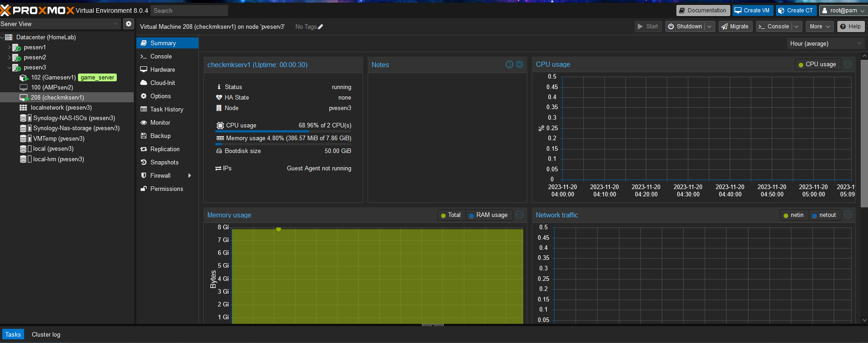The height and width of the screenshot is (343, 868).
Task: Select node pveserv1 in the tree
Action: click(x=35, y=47)
